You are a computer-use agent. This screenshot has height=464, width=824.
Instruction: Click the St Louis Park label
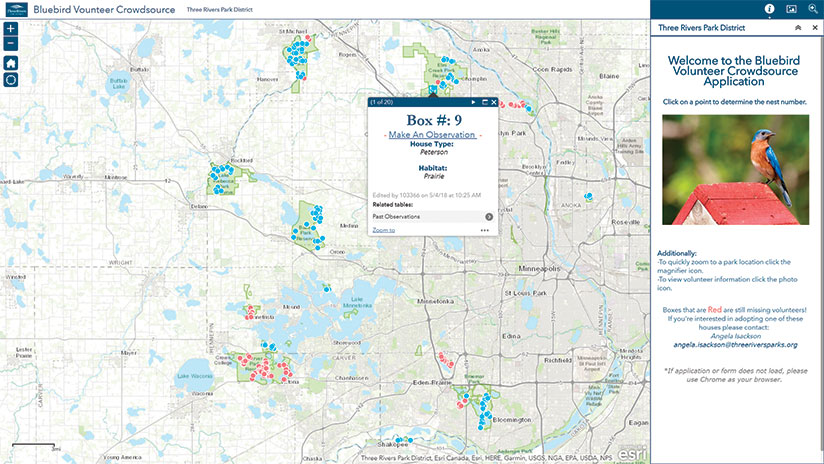(x=526, y=293)
